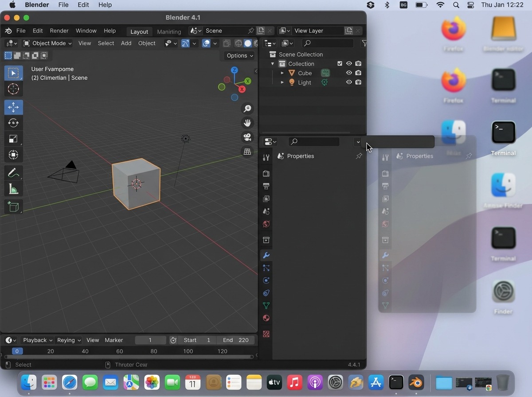Collapse the Collection tree in the outliner
532x397 pixels.
coord(273,64)
